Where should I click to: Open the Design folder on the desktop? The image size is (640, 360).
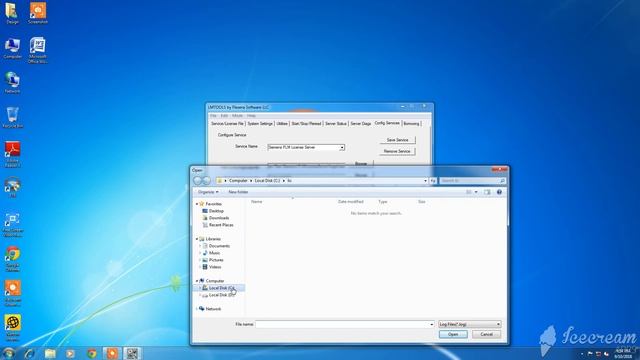click(x=12, y=13)
